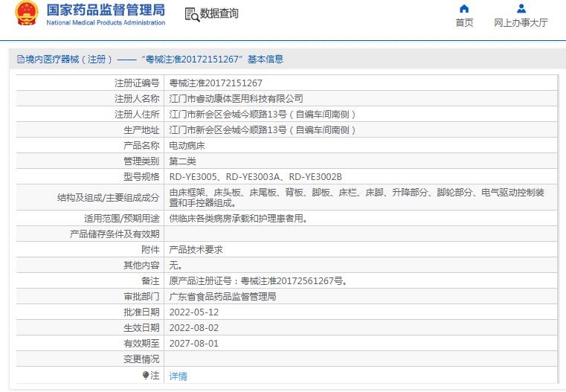
Task: Select attachment 产品技术要求
Action: pos(196,249)
